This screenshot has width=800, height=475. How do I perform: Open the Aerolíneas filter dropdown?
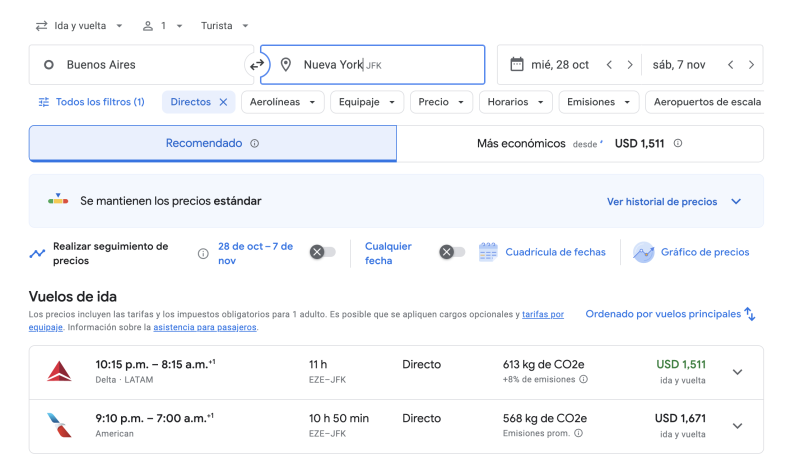point(284,102)
